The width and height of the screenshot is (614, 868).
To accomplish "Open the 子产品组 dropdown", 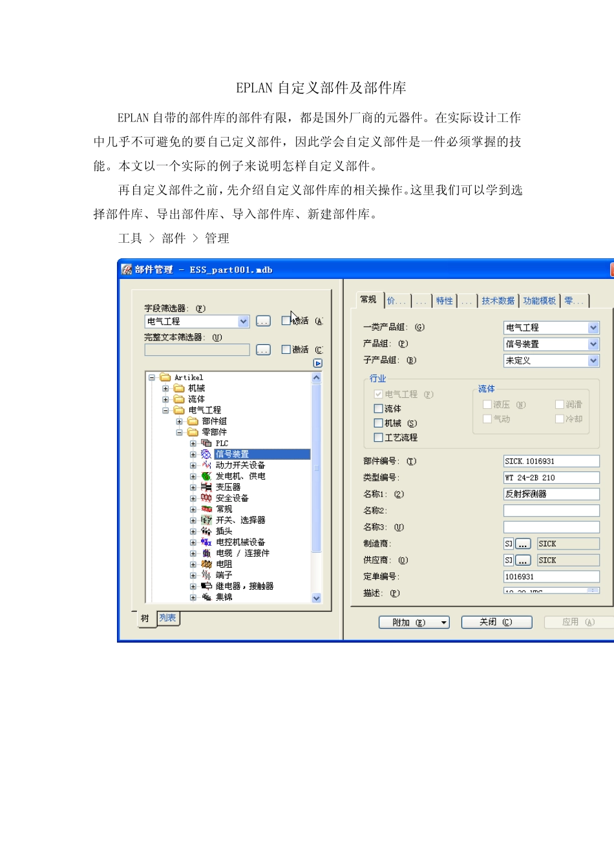I will 593,361.
